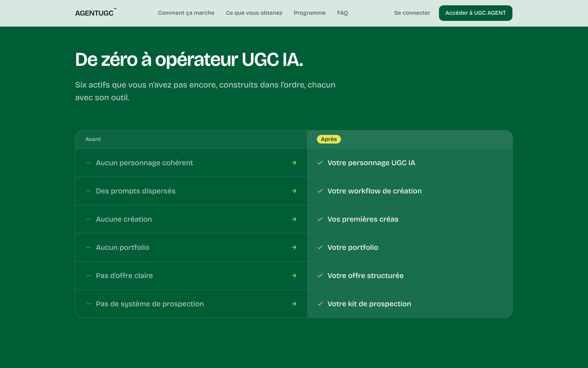
Task: Click the text Pas de système de prospection
Action: point(150,304)
